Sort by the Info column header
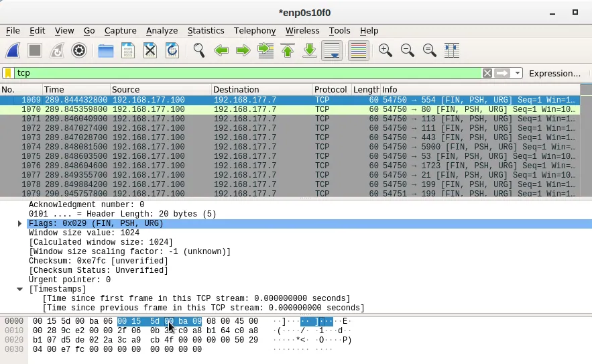Image resolution: width=592 pixels, height=364 pixels. tap(480, 89)
